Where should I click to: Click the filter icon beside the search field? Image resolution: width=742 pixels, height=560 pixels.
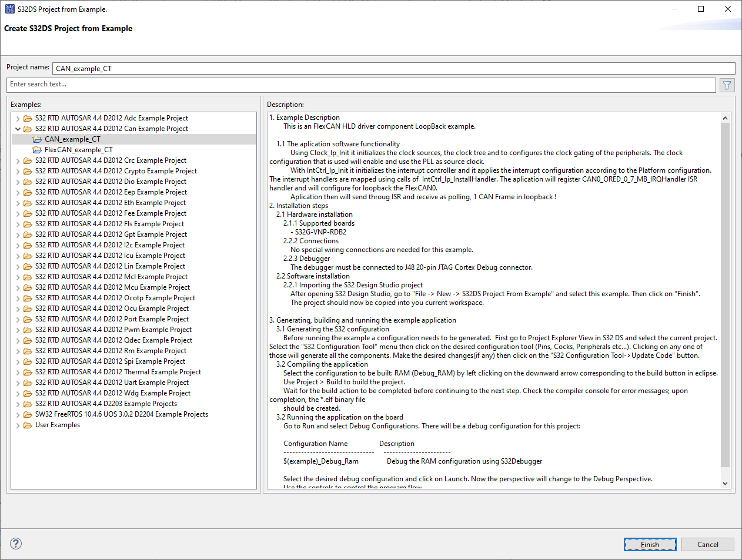pyautogui.click(x=727, y=85)
